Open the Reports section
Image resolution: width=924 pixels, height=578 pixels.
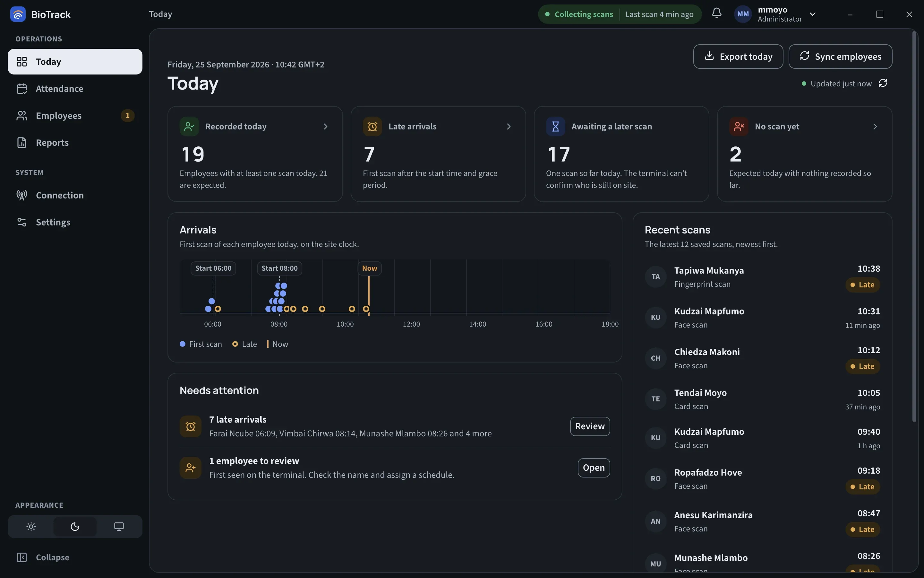point(75,143)
